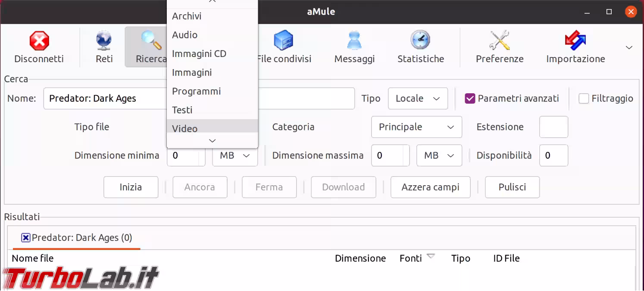Screen dimensions: 644x291
Task: Click the scroll-down arrow in the type list
Action: click(x=212, y=140)
